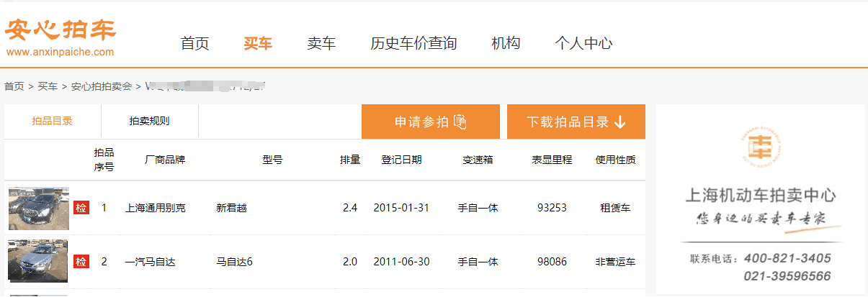868x297 pixels.
Task: Open the 新君越 car thumbnail
Action: pyautogui.click(x=39, y=209)
